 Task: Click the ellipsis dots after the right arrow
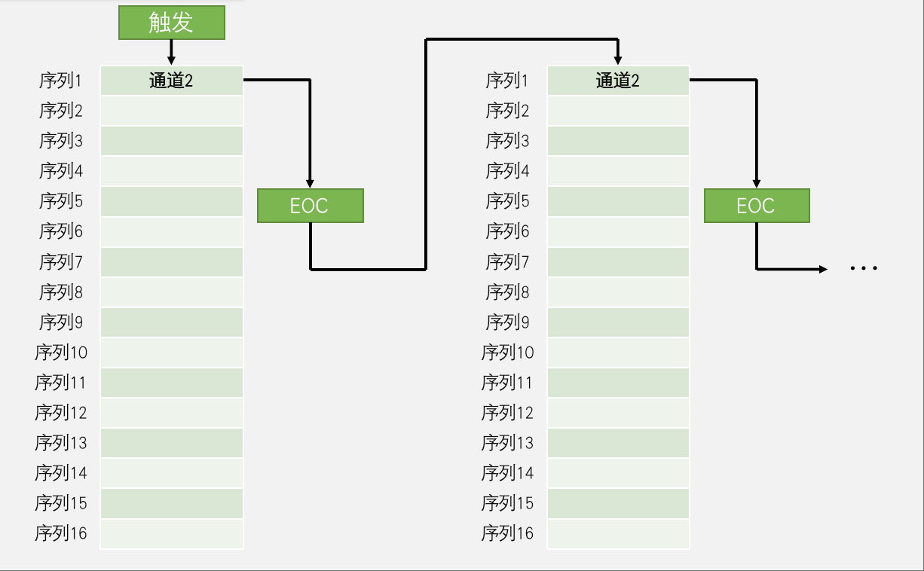pyautogui.click(x=864, y=268)
